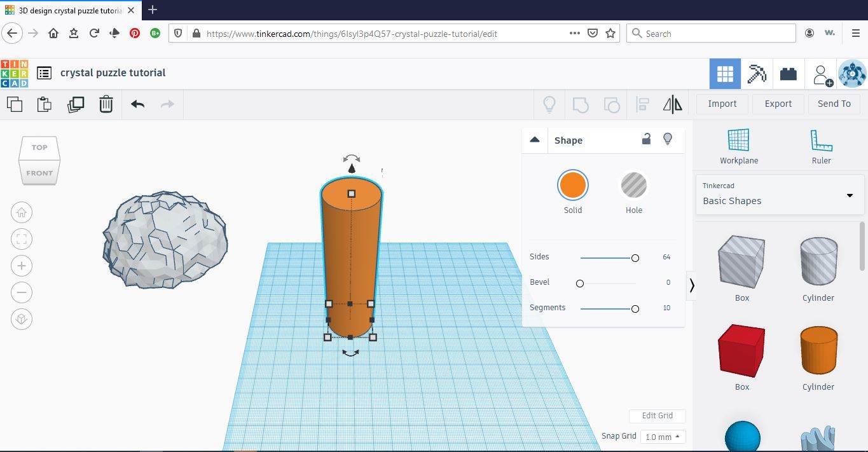868x452 pixels.
Task: Undo the last action
Action: tap(137, 104)
